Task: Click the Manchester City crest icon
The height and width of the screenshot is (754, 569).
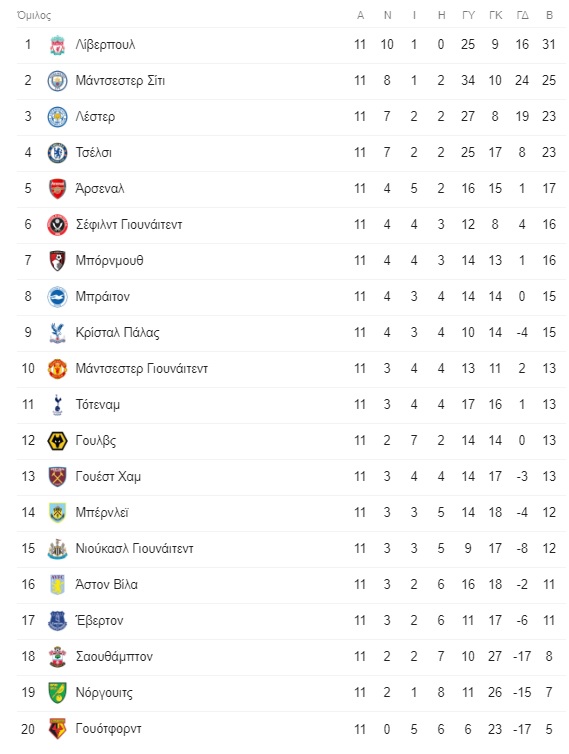Action: pyautogui.click(x=57, y=81)
